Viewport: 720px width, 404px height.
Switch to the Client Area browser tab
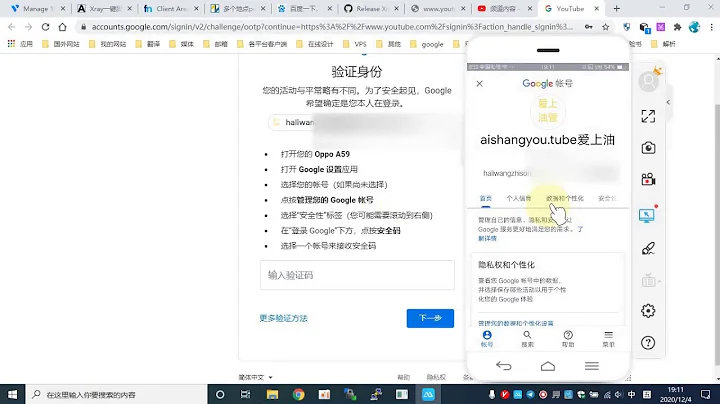tap(172, 8)
